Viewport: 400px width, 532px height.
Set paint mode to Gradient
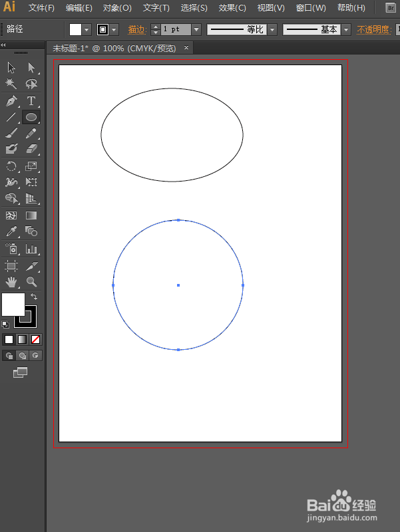[22, 339]
